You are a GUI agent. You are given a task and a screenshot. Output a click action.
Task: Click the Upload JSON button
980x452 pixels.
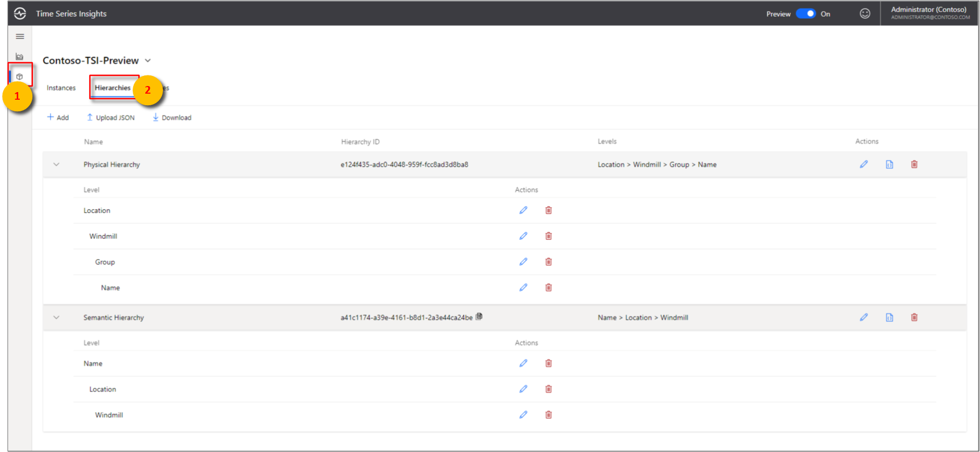tap(111, 117)
